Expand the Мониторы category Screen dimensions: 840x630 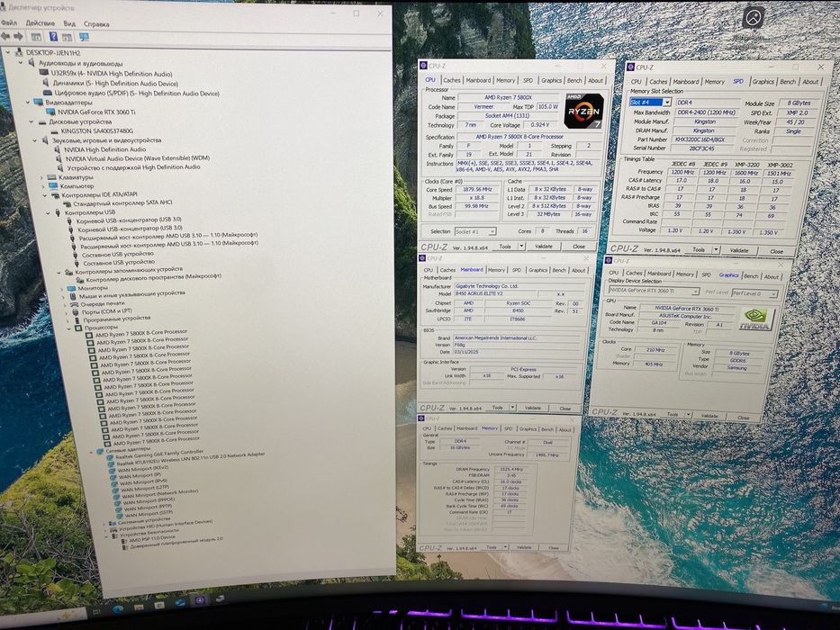coord(62,289)
